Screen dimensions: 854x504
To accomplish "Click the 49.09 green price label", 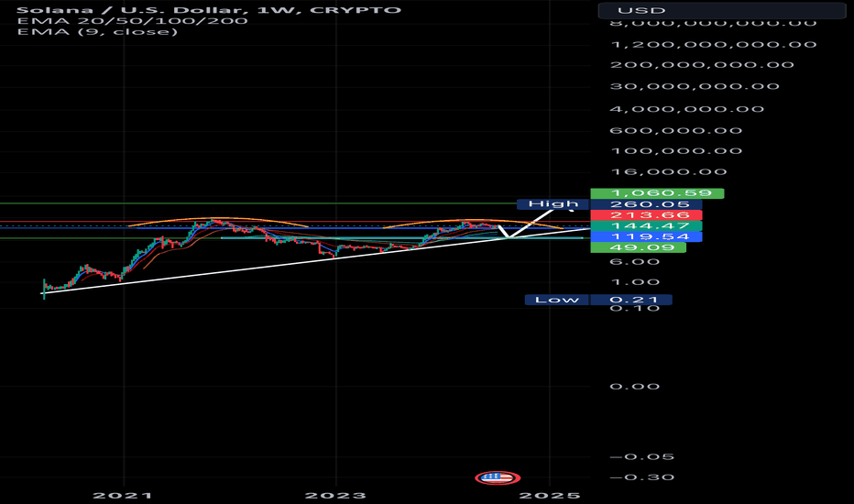I will tap(639, 247).
